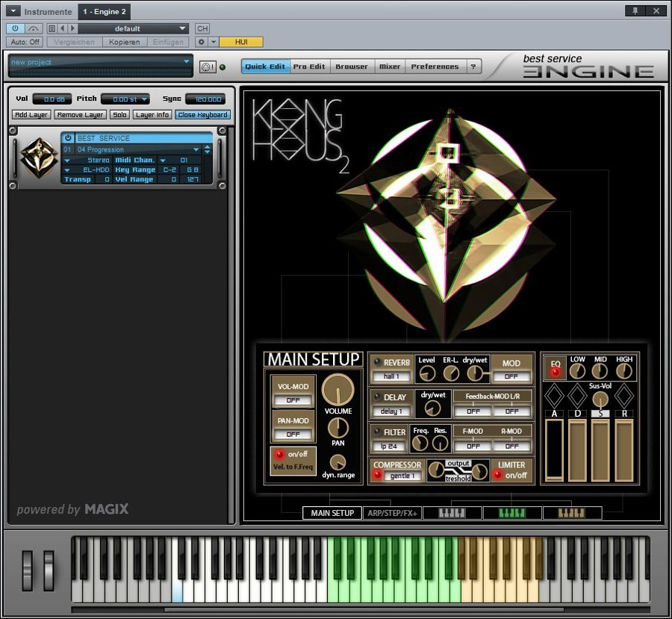
Task: Open the Pitch value dropdown
Action: pyautogui.click(x=144, y=99)
